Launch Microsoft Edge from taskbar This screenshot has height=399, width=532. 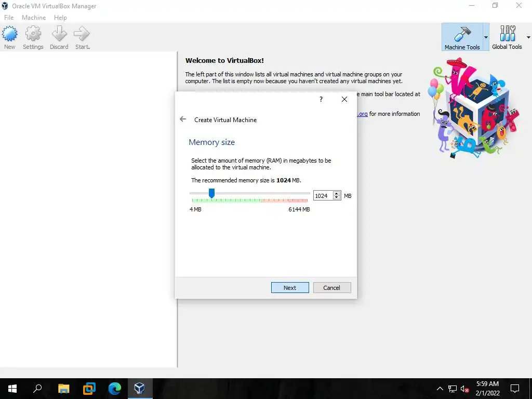(x=115, y=389)
